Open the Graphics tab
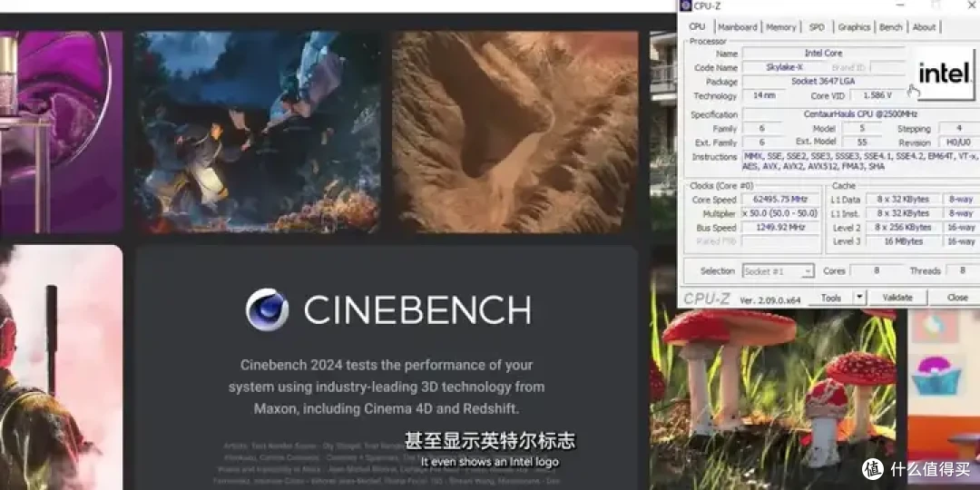 point(854,27)
